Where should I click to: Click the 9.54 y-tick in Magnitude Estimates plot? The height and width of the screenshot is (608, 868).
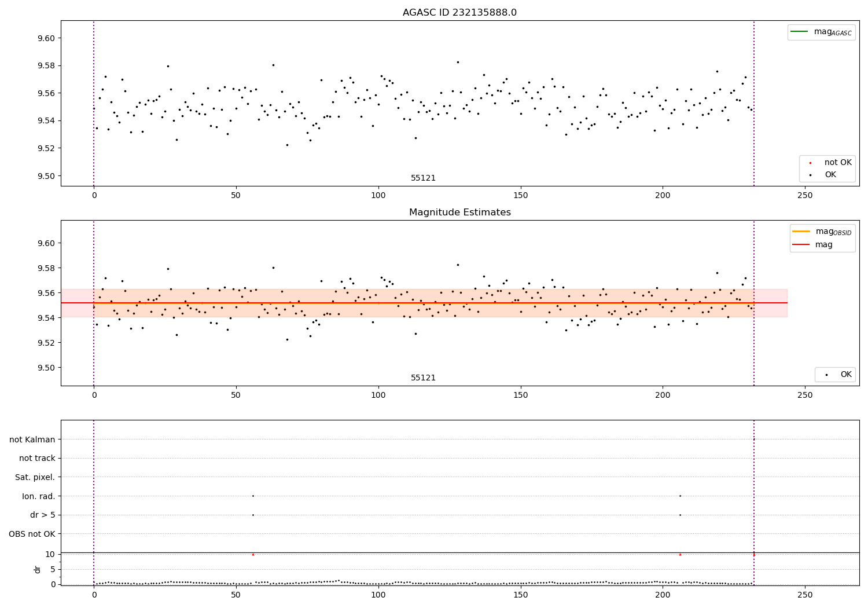pyautogui.click(x=46, y=318)
